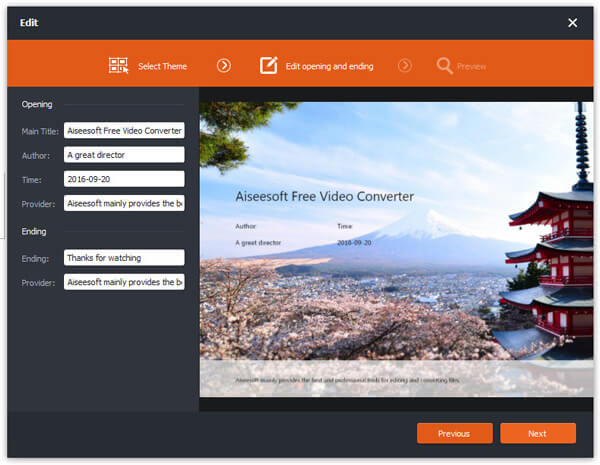This screenshot has width=600, height=465.
Task: Click the preview title "Aiseesoft Free Video Converter"
Action: tap(324, 196)
